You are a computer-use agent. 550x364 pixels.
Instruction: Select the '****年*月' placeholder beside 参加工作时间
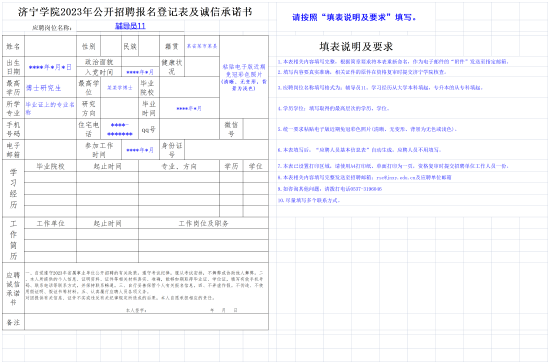[140, 150]
